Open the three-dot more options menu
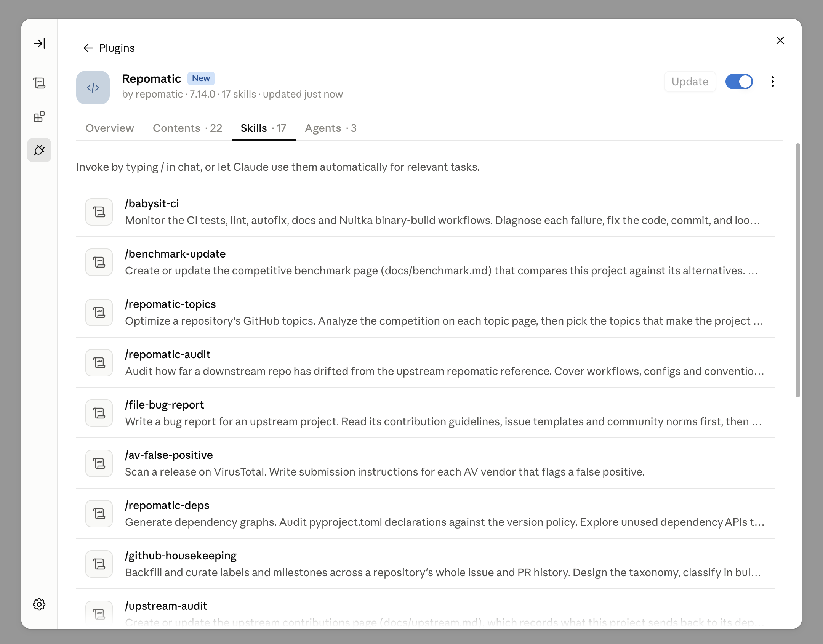Image resolution: width=823 pixels, height=644 pixels. [773, 82]
